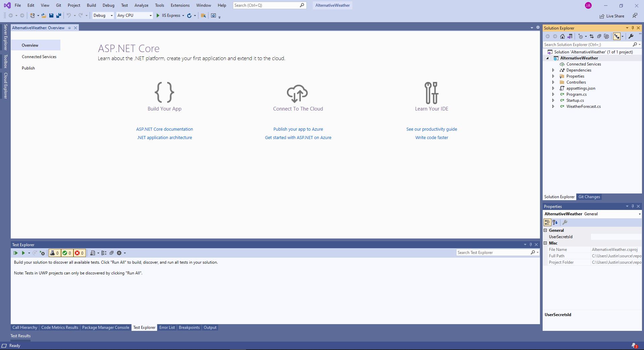Image resolution: width=644 pixels, height=350 pixels.
Task: Toggle auto-hide pin on Properties panel
Action: coord(633,206)
